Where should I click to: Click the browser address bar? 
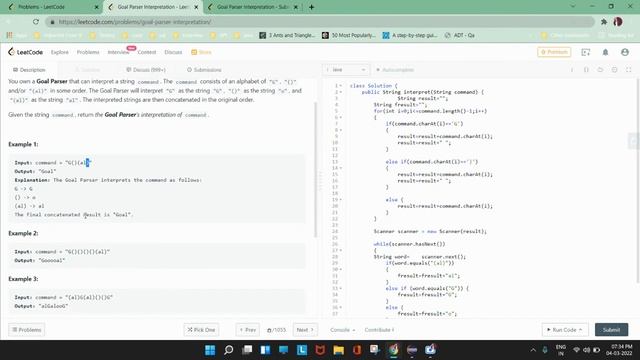[x=320, y=22]
